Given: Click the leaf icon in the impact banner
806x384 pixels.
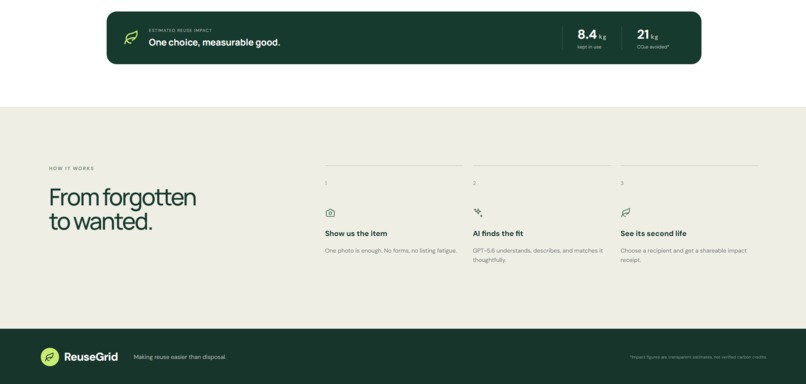Looking at the screenshot, I should click(x=131, y=38).
